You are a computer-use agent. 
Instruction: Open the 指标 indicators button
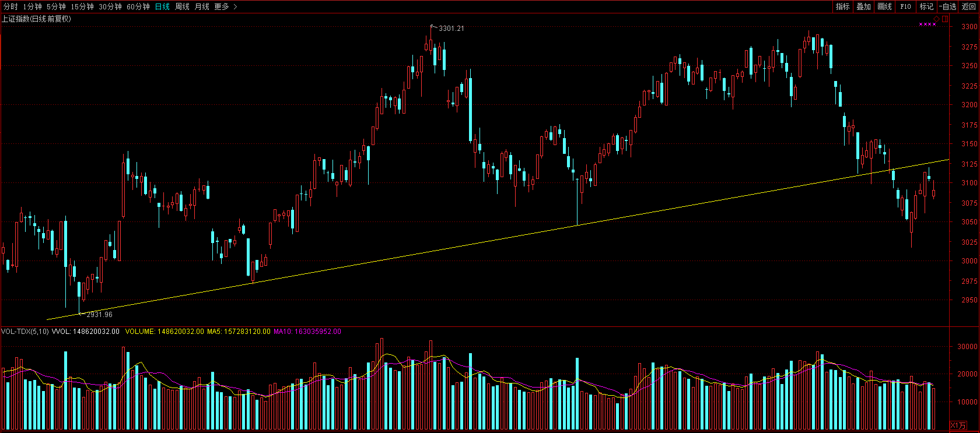click(x=842, y=6)
